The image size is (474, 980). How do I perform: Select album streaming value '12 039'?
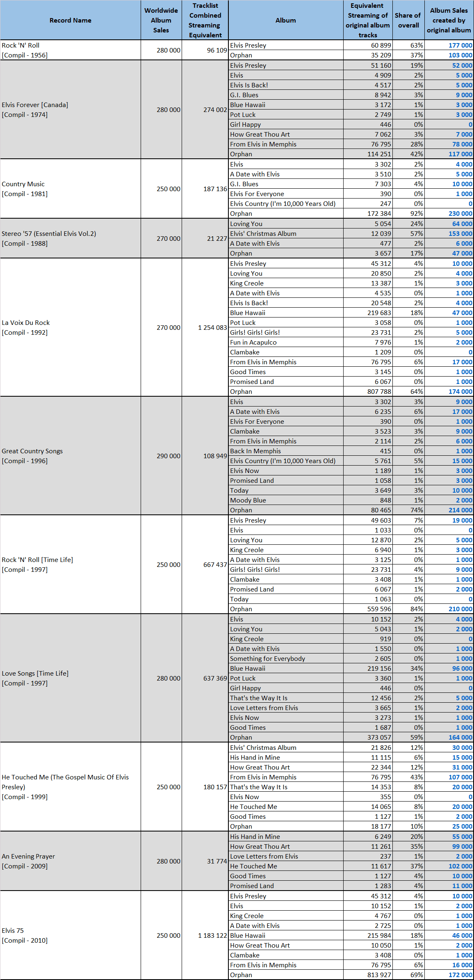coord(381,233)
